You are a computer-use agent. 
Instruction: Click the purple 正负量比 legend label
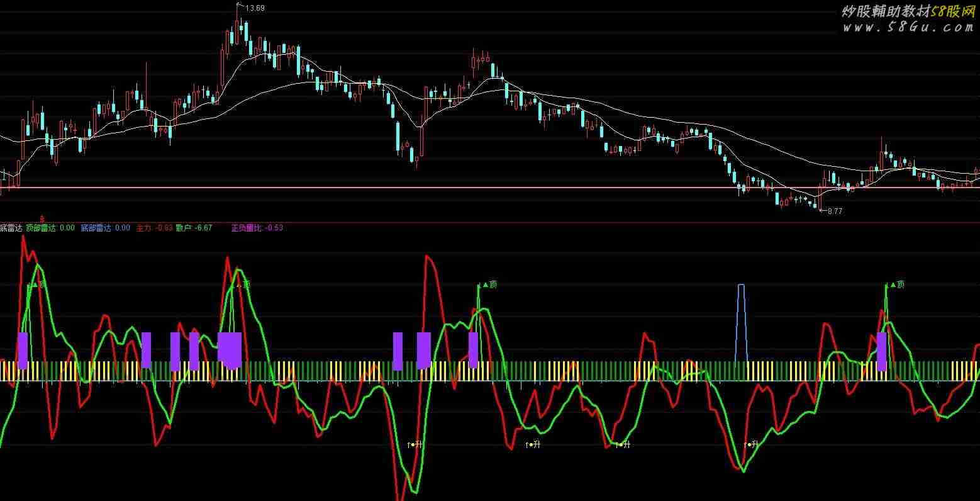pyautogui.click(x=247, y=228)
